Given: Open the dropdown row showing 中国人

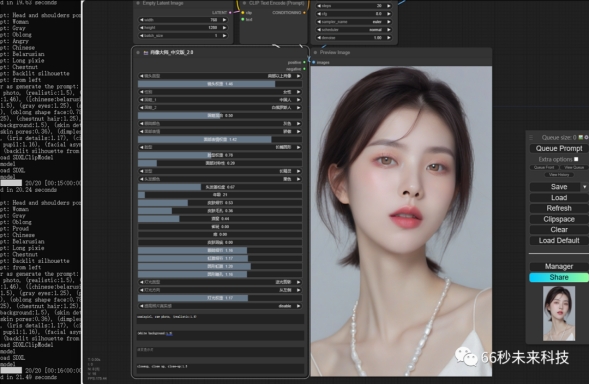Looking at the screenshot, I should click(220, 100).
